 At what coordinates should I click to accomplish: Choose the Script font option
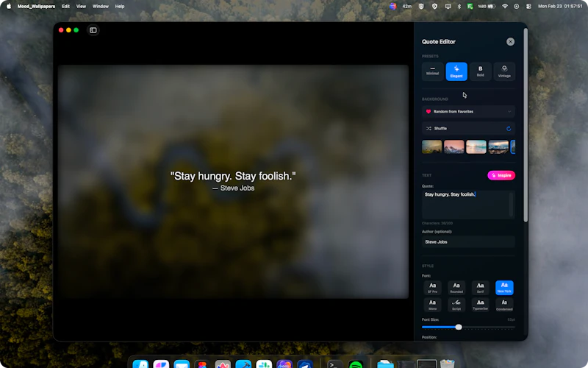[x=456, y=305]
